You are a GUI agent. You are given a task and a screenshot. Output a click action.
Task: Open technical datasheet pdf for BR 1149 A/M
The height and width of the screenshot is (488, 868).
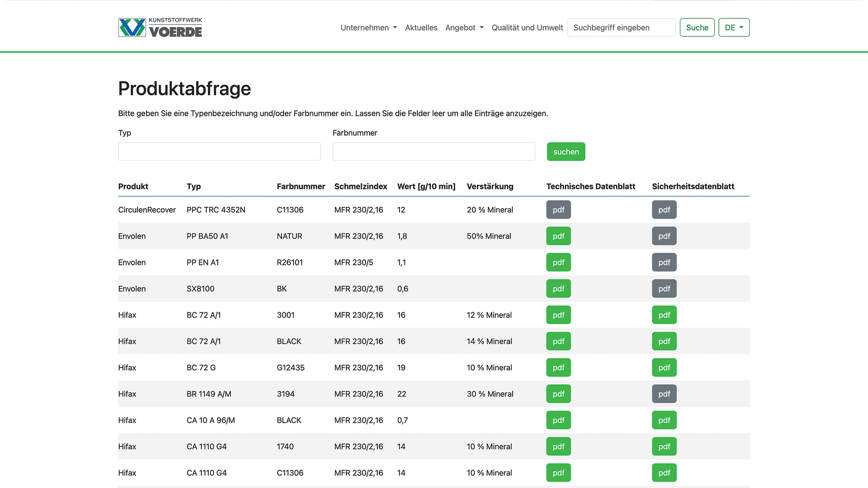(x=558, y=394)
